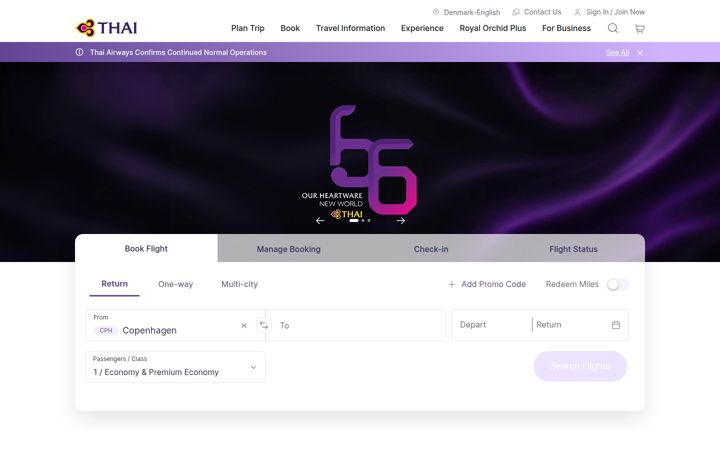Select the Return trip type

[x=114, y=284]
